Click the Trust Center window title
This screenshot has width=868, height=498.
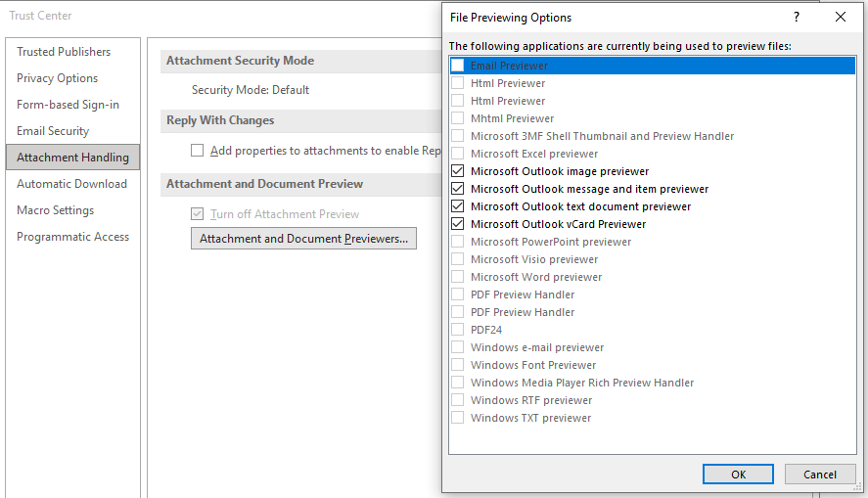tap(40, 16)
